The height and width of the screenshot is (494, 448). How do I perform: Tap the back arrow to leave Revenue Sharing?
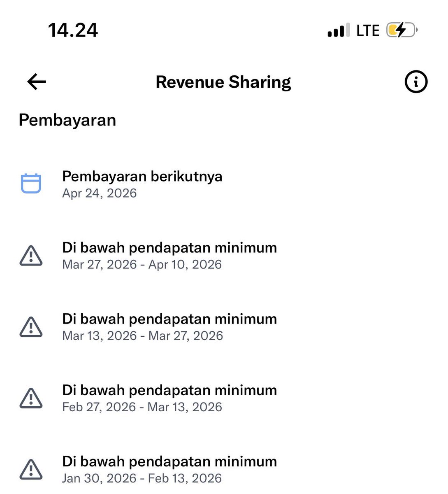[x=36, y=82]
